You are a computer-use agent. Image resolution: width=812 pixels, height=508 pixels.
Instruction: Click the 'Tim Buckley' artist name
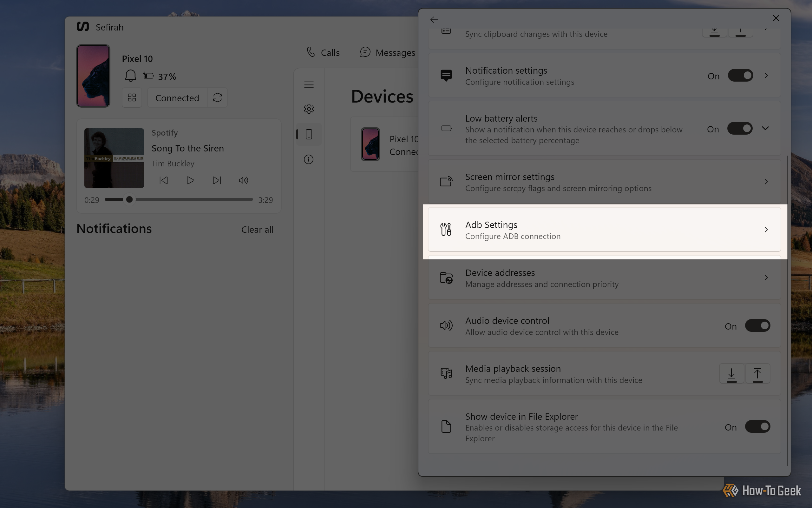click(x=173, y=164)
